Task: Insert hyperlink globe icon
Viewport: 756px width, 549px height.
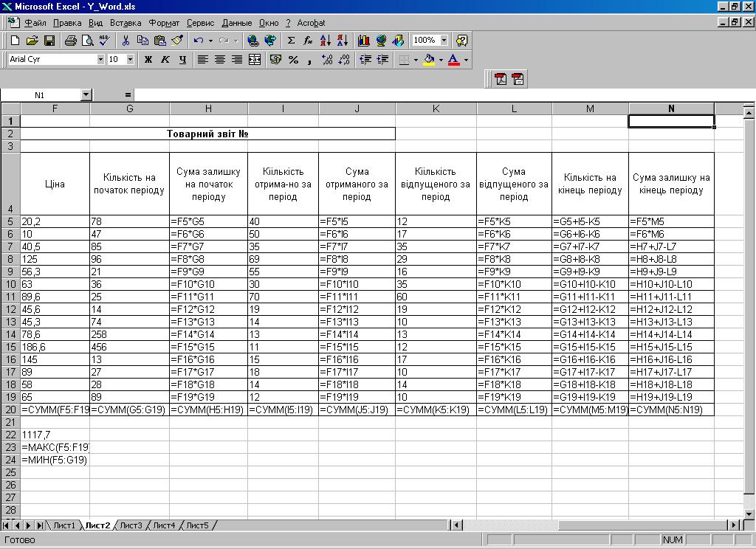Action: pos(252,41)
